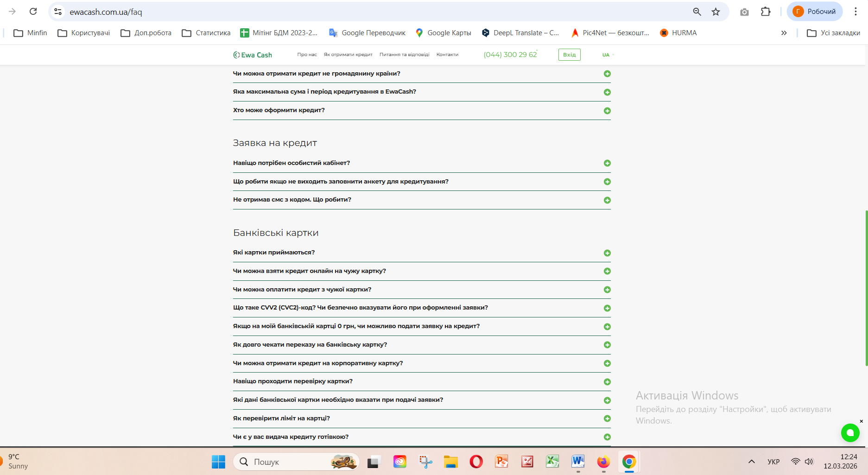Expand 'Чи можна оплатити кредит з чужої картки?'

click(422, 290)
